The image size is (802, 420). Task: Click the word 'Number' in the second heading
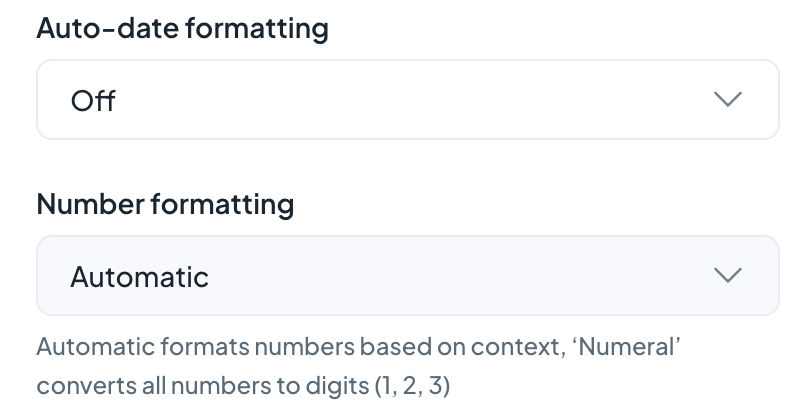(91, 204)
